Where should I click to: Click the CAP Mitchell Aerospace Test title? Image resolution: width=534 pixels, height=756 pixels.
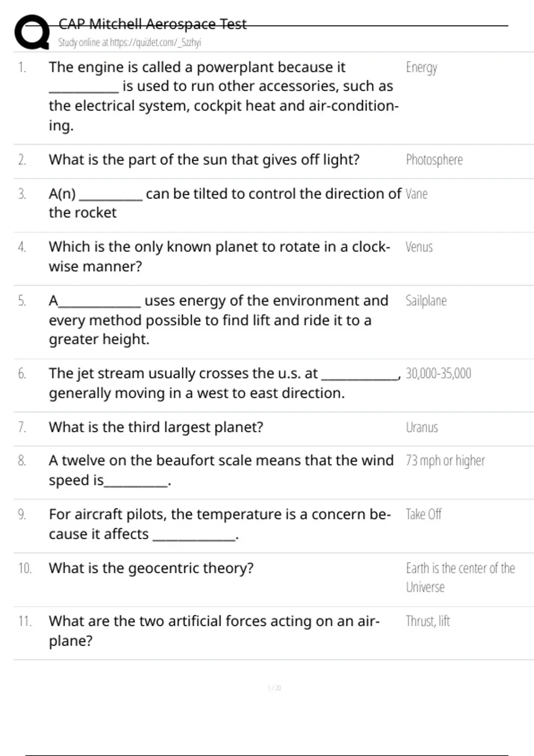[x=152, y=24]
